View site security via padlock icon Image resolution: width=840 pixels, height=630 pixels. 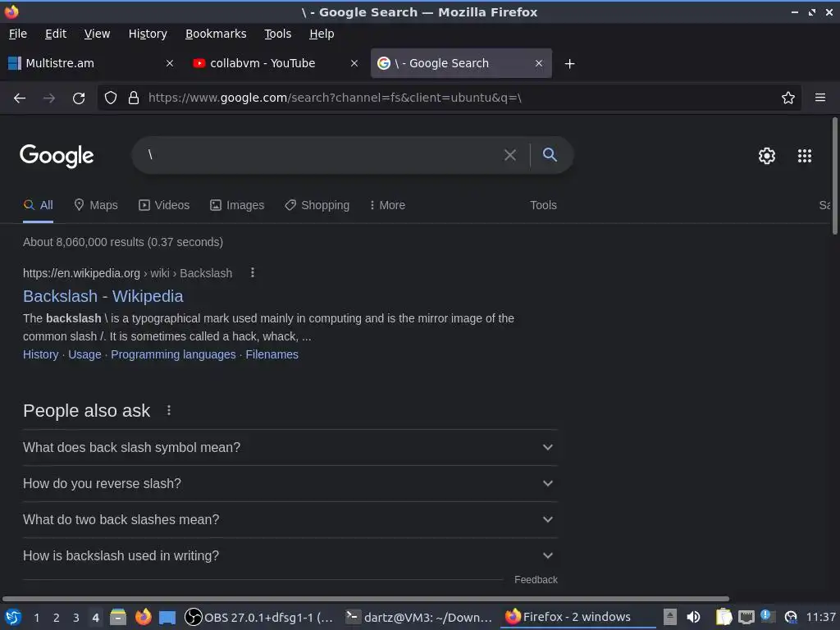click(134, 98)
